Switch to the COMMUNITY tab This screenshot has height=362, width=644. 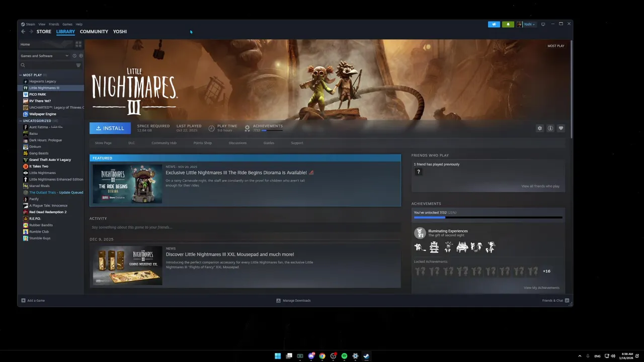(x=94, y=32)
